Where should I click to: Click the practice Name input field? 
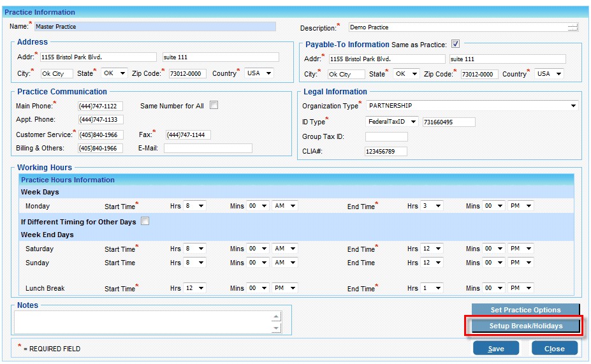click(x=155, y=27)
